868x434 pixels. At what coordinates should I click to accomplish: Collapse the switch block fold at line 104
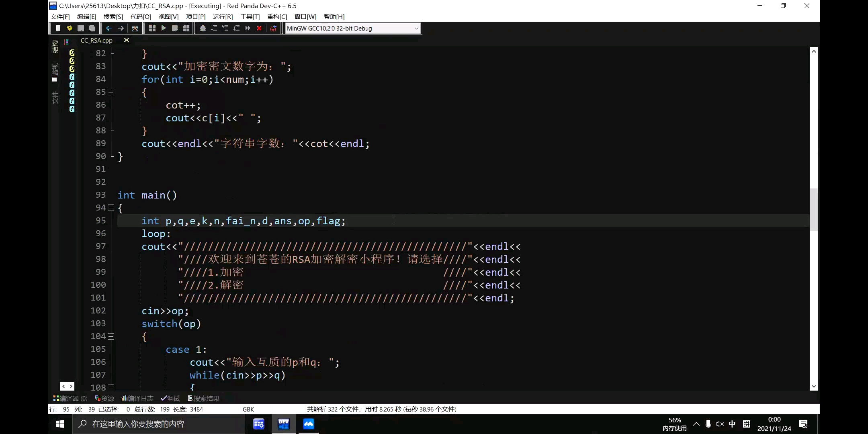(x=111, y=336)
